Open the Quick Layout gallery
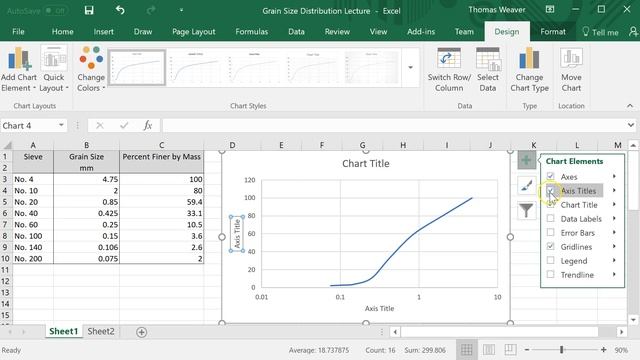This screenshot has height=360, width=640. [x=54, y=69]
